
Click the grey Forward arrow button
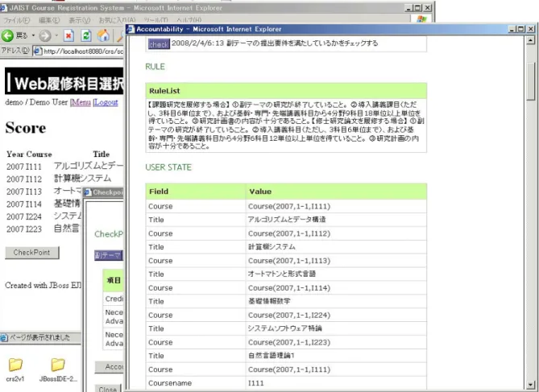click(x=45, y=35)
